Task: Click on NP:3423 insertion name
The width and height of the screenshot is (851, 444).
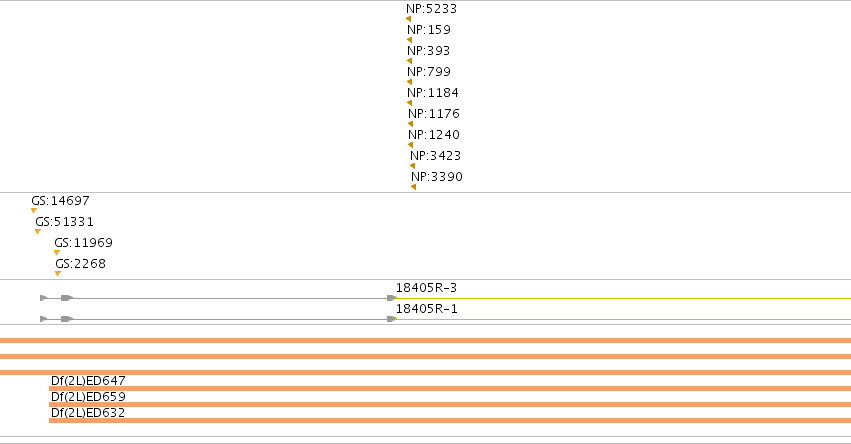Action: 435,156
